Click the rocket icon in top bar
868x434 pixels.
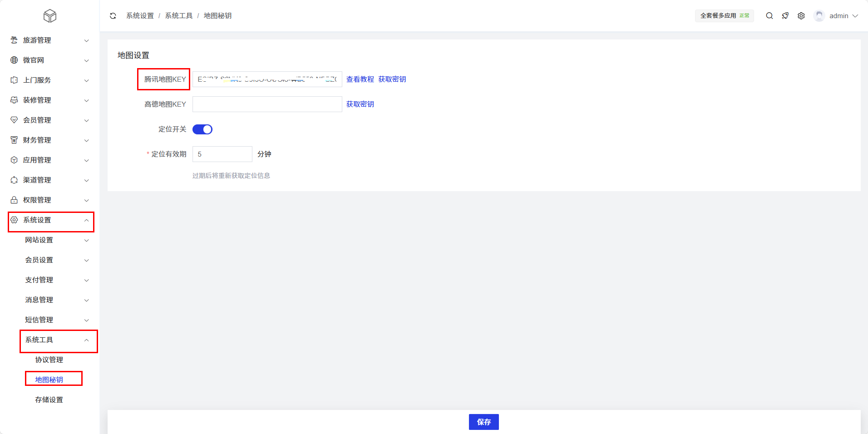[785, 16]
